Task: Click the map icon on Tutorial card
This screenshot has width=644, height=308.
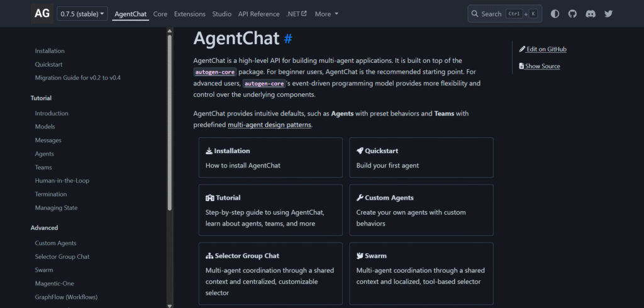Action: click(x=210, y=198)
